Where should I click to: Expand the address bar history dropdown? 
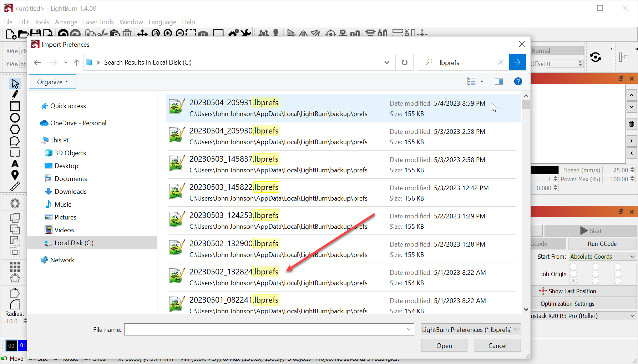pos(387,62)
